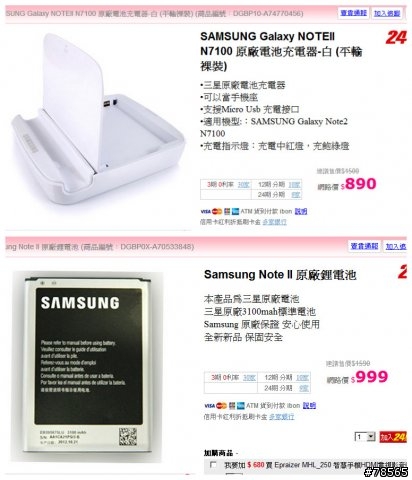
Task: Click the first link in the charger header bar
Action: [353, 13]
